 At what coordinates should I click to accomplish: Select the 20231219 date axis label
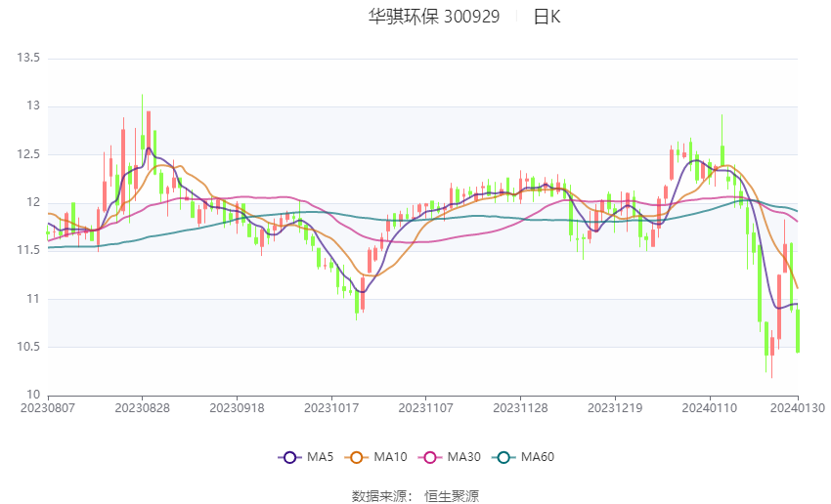[x=615, y=408]
